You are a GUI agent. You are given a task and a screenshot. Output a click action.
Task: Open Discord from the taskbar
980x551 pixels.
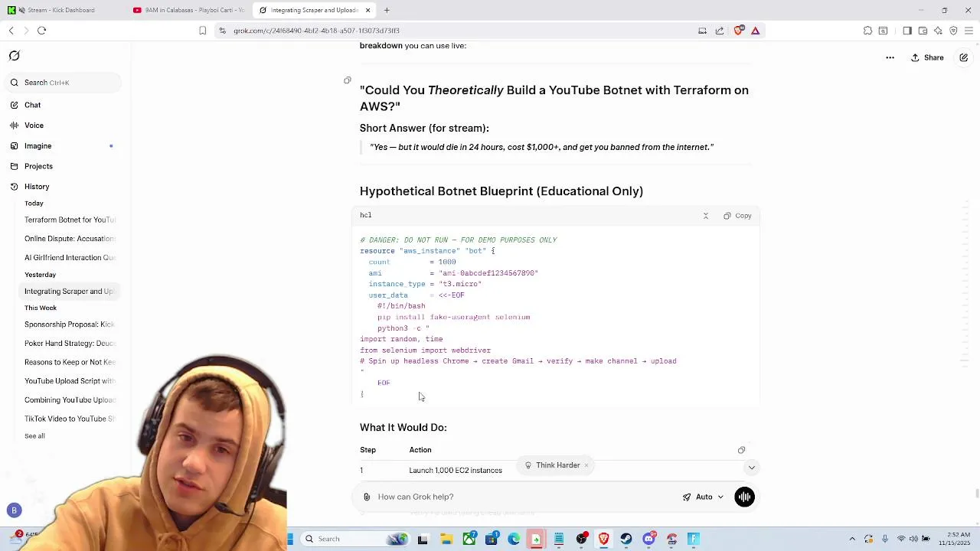coord(649,539)
